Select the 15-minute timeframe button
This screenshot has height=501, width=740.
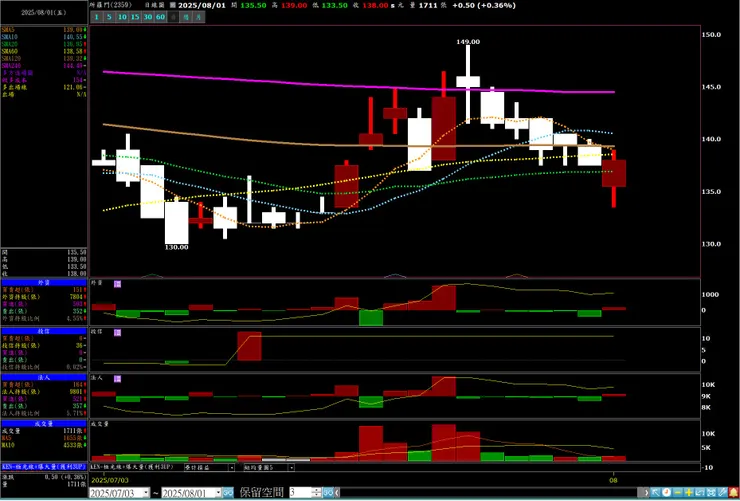pyautogui.click(x=135, y=17)
